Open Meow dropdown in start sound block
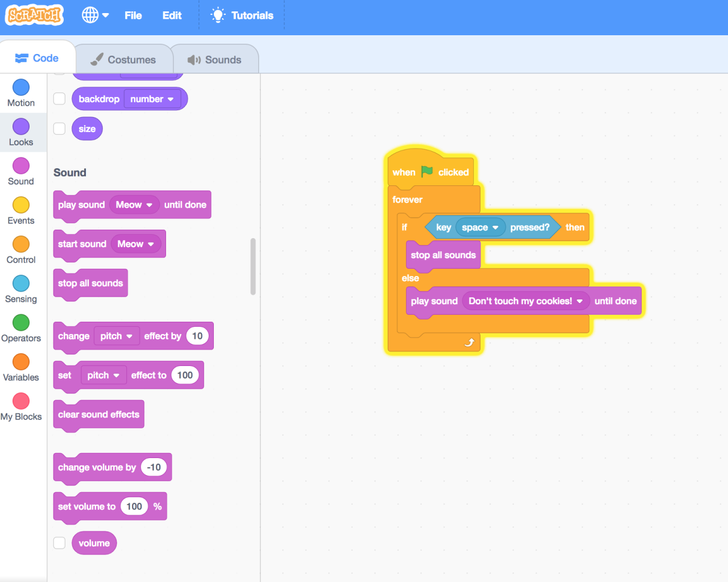728x582 pixels. pyautogui.click(x=136, y=244)
